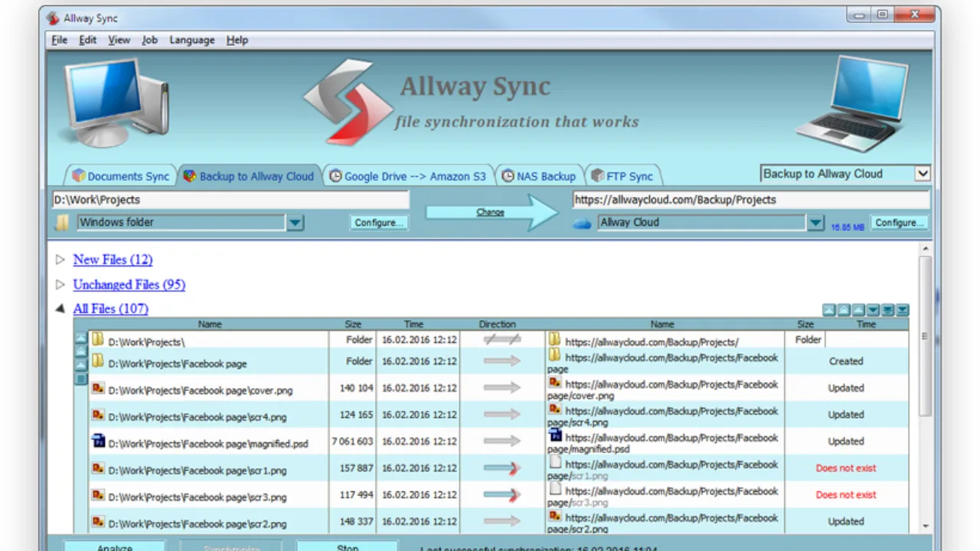This screenshot has width=980, height=551.
Task: Click the jump-to-first arrow icon above right table
Action: (x=828, y=310)
